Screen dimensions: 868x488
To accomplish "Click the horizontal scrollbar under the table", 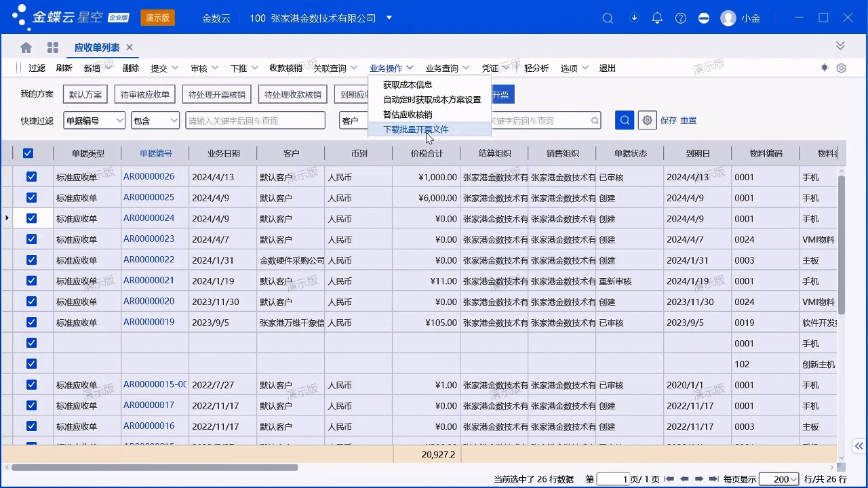I will pos(155,467).
